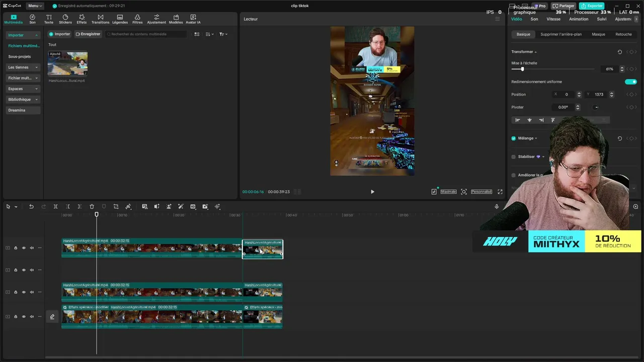The image size is (644, 362).
Task: Hide the second track with eye icon
Action: pyautogui.click(x=24, y=270)
